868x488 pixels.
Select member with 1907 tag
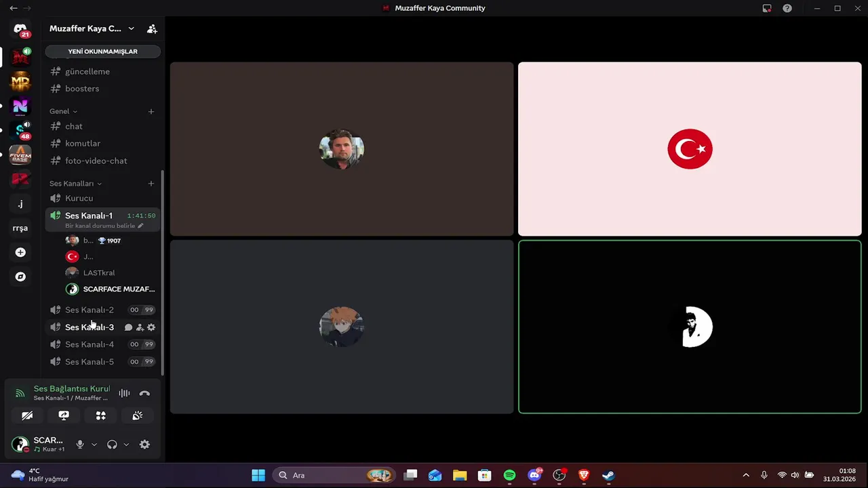pos(111,241)
